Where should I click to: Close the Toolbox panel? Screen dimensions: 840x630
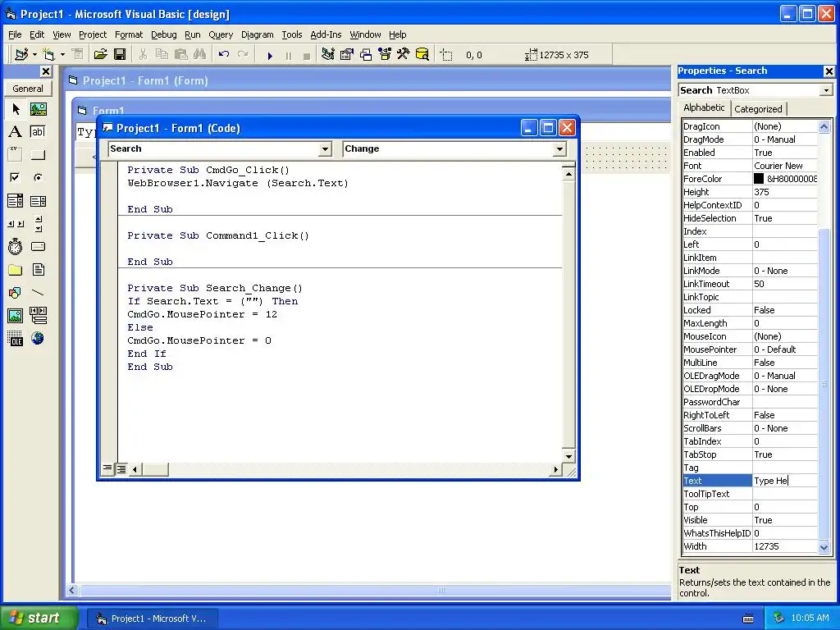(x=46, y=71)
